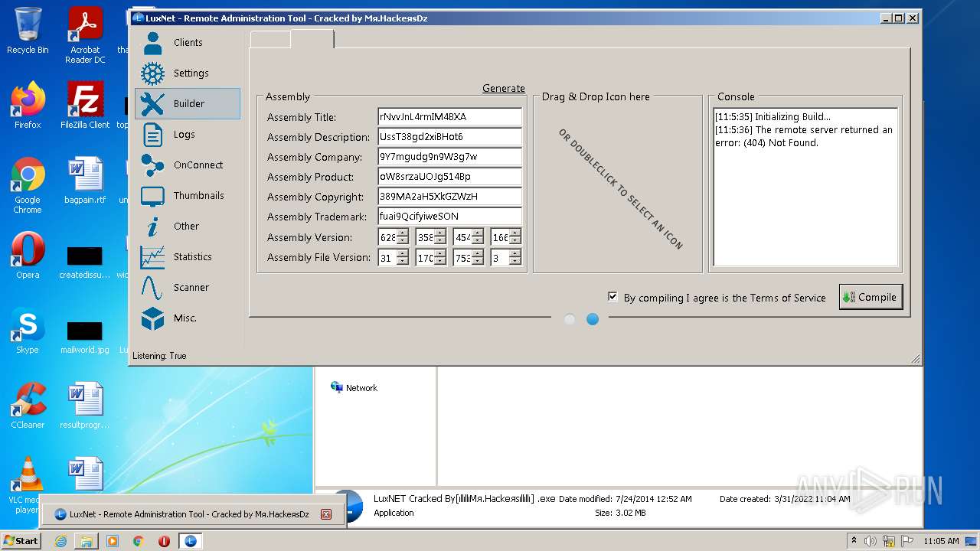Screen dimensions: 980x551
Task: Click the Assembly Description input field
Action: 449,137
